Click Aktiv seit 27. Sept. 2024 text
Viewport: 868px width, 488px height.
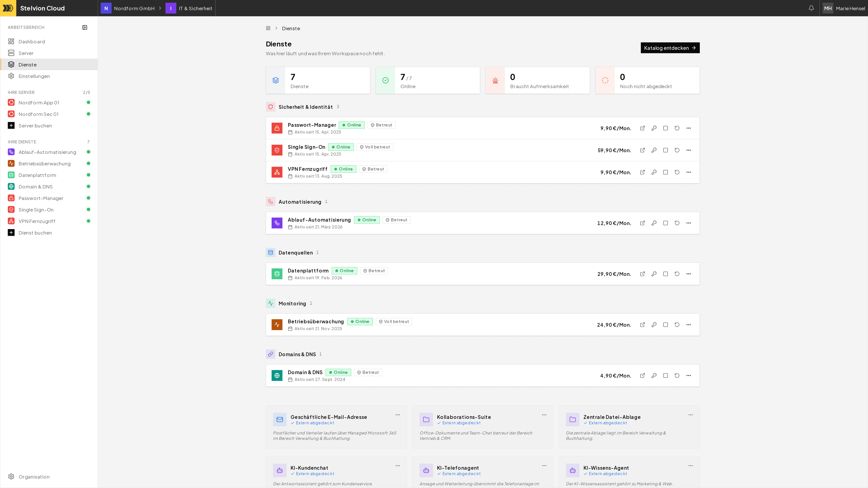[x=319, y=380]
